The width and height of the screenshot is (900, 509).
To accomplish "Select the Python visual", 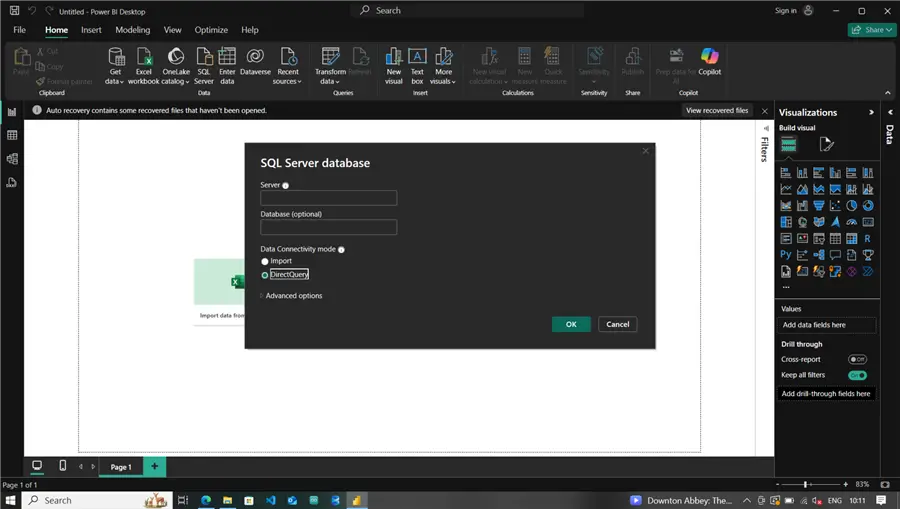I will coord(786,255).
